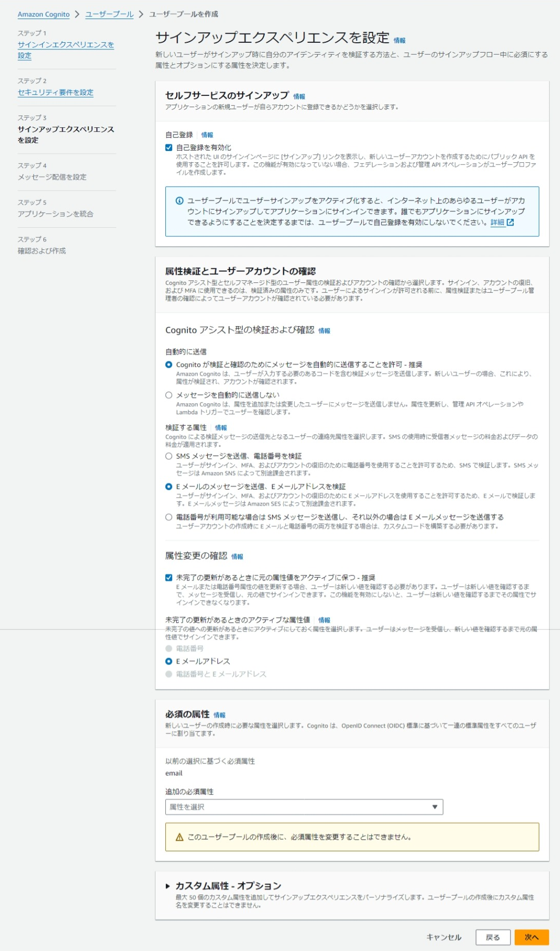Click 次へ button
This screenshot has width=560, height=951.
[x=531, y=937]
